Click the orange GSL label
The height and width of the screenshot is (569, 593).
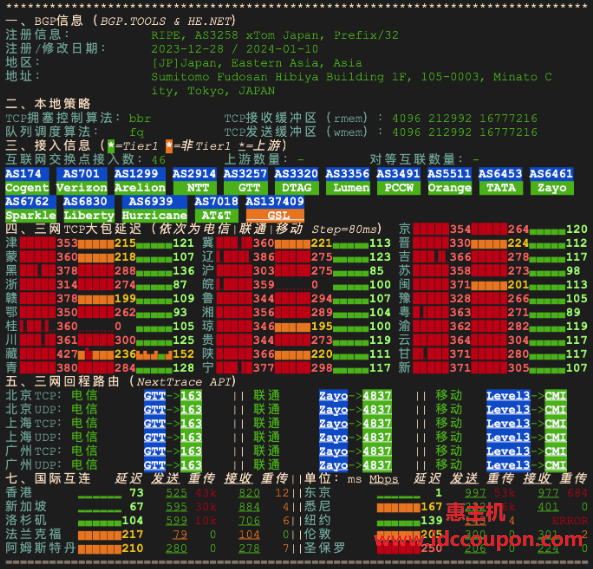click(275, 216)
